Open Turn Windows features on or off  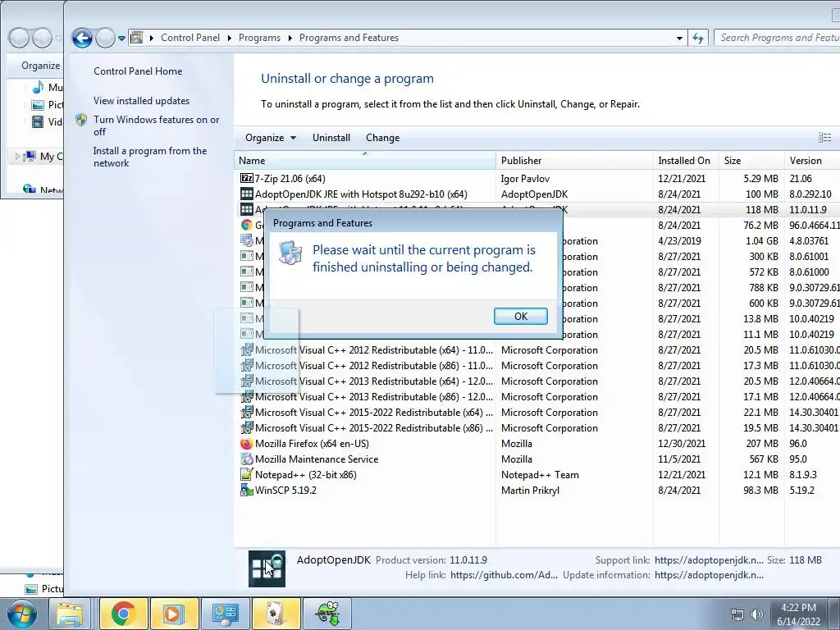(x=157, y=126)
